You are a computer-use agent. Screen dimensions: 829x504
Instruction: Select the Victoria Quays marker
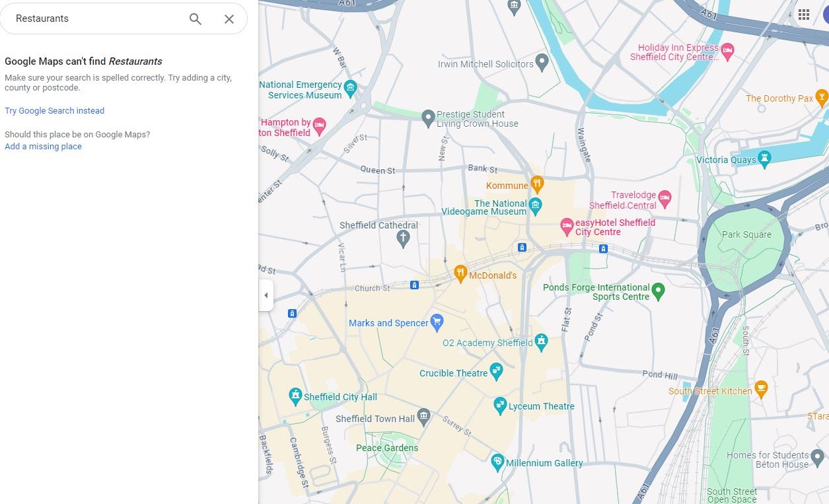coord(765,159)
